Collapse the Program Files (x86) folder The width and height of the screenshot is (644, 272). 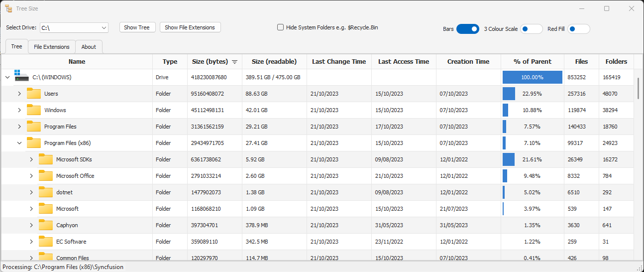[19, 143]
